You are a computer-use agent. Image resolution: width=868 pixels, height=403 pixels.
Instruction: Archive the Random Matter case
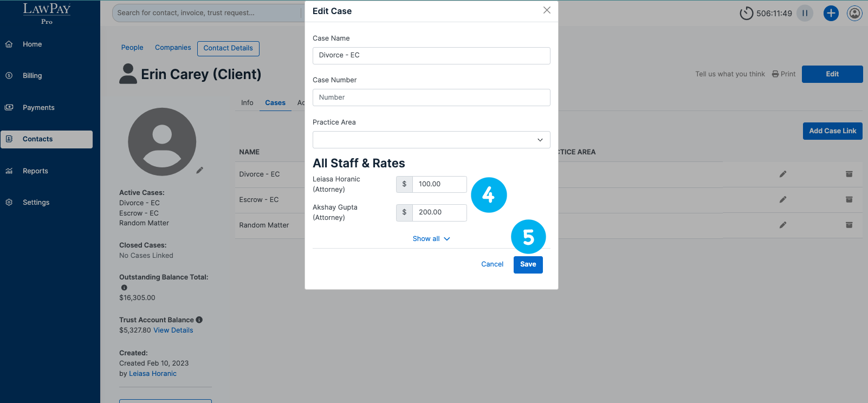848,225
